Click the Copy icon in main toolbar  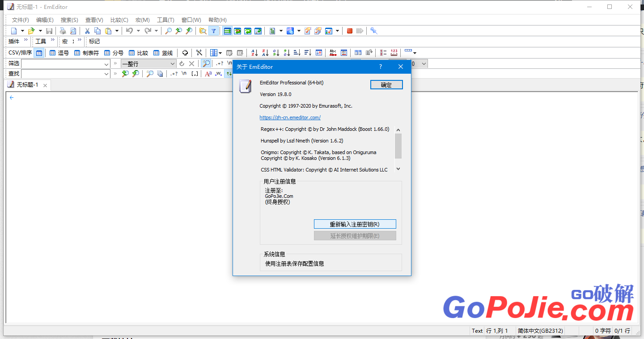coord(97,31)
